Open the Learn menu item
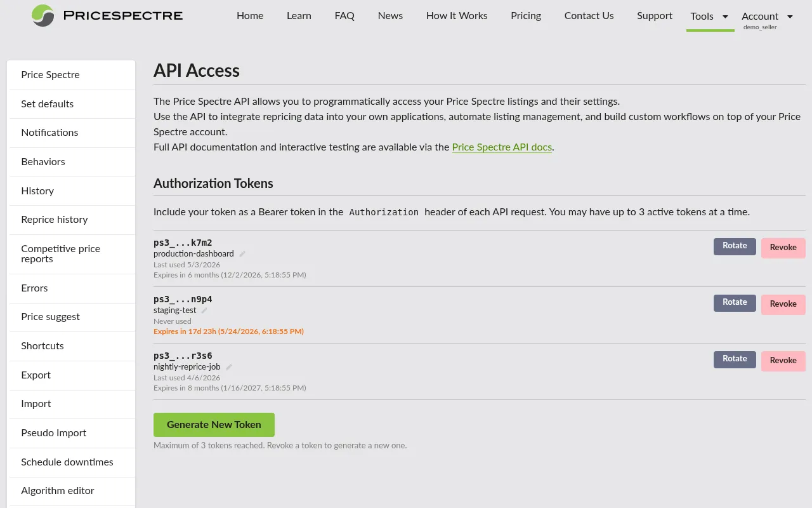This screenshot has height=508, width=812. click(x=299, y=16)
